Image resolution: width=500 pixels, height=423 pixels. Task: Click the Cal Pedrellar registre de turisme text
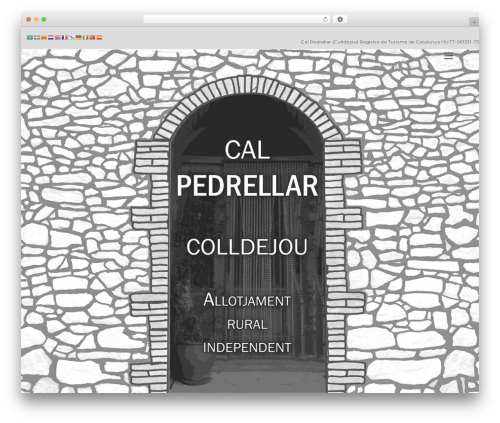click(x=390, y=42)
